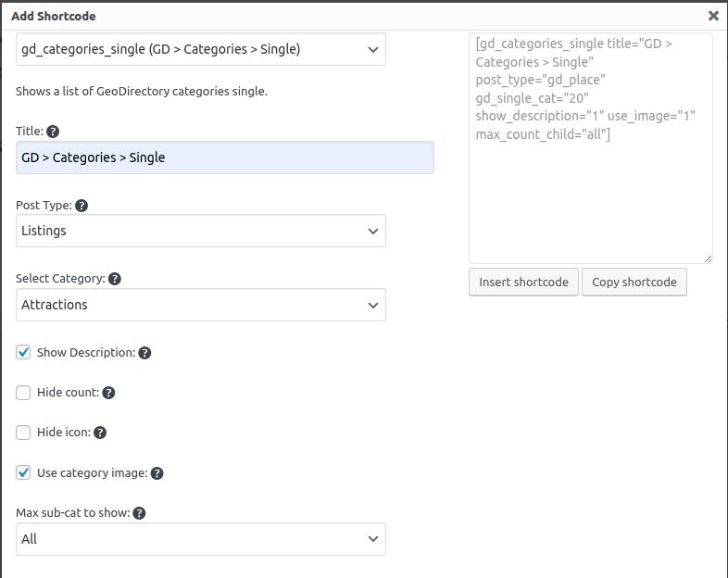Viewport: 728px width, 578px height.
Task: Click the help icon beside Select Category
Action: [115, 279]
